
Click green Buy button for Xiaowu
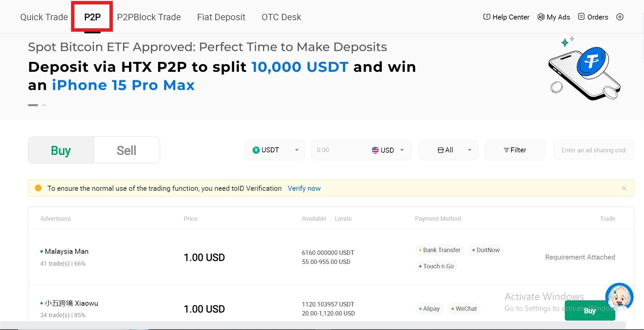pos(590,310)
